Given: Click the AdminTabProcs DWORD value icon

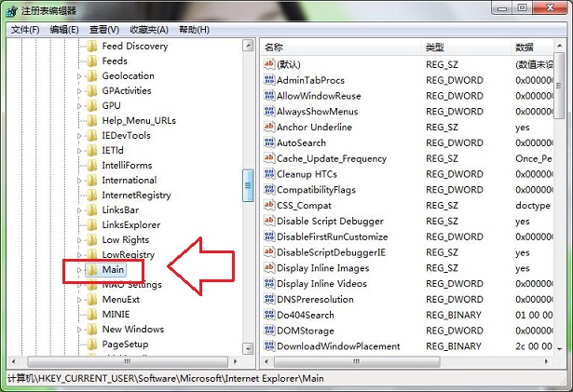Looking at the screenshot, I should tap(269, 80).
